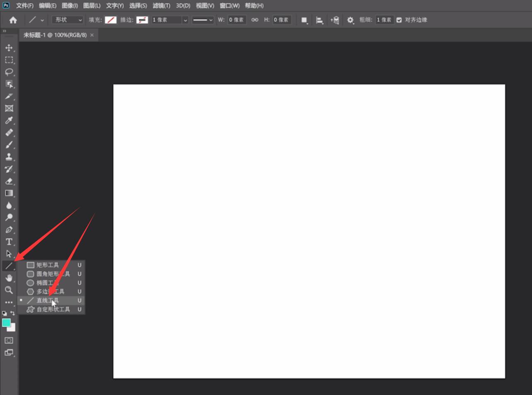
Task: Click the Home icon in options bar
Action: point(13,20)
